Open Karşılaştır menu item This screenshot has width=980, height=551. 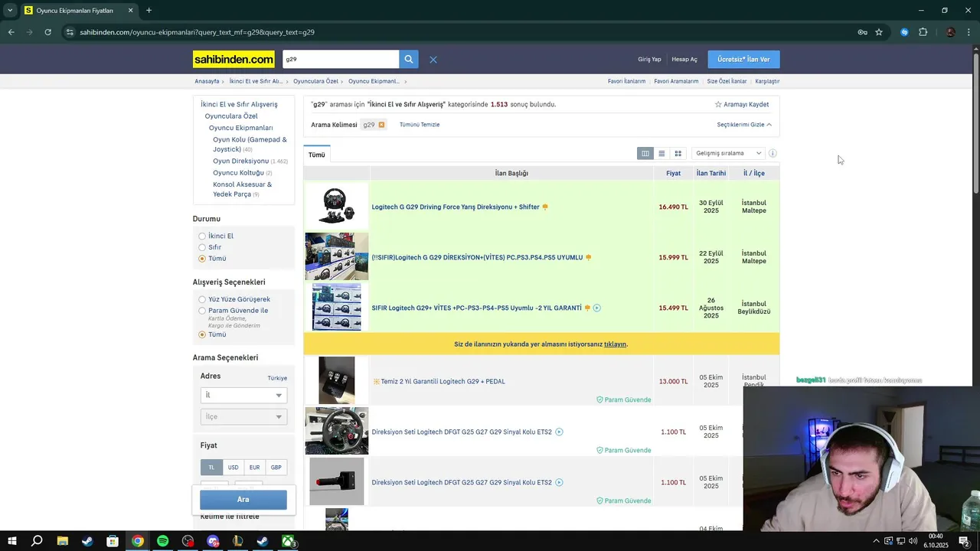tap(767, 81)
